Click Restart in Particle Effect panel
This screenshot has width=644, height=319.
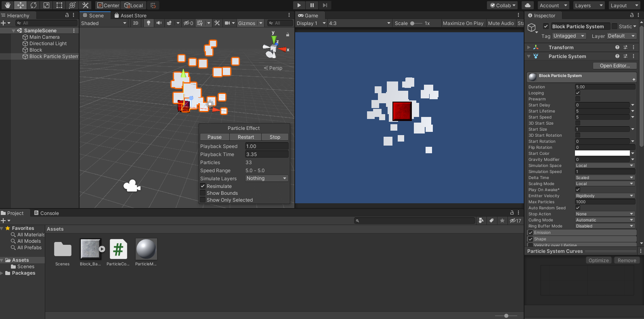[246, 137]
